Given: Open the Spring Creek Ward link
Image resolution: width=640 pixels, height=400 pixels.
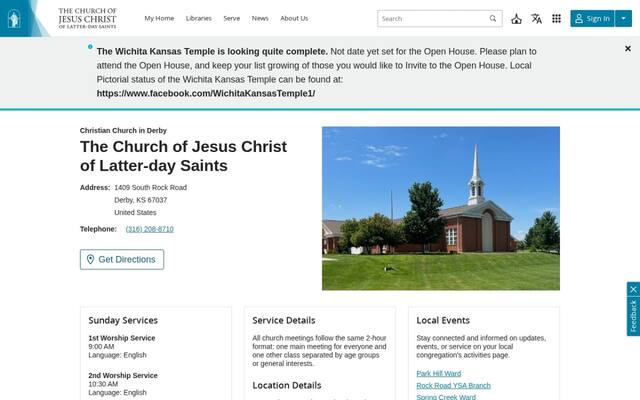Looking at the screenshot, I should point(446,397).
